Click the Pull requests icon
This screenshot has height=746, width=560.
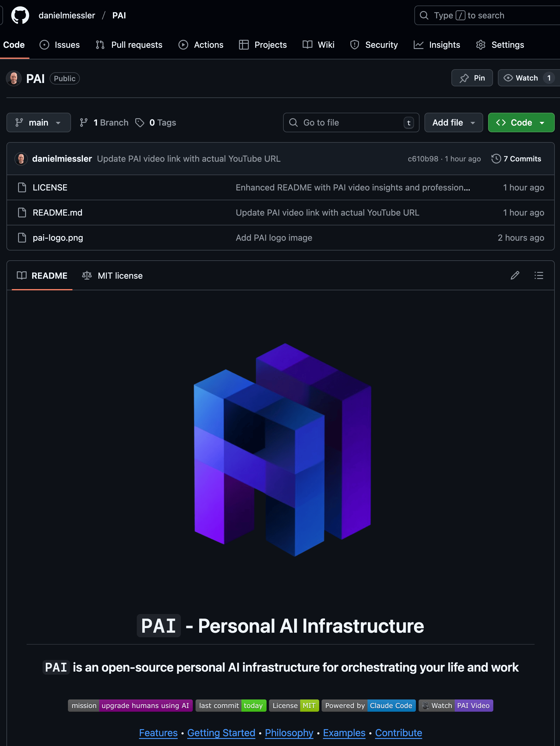(100, 45)
